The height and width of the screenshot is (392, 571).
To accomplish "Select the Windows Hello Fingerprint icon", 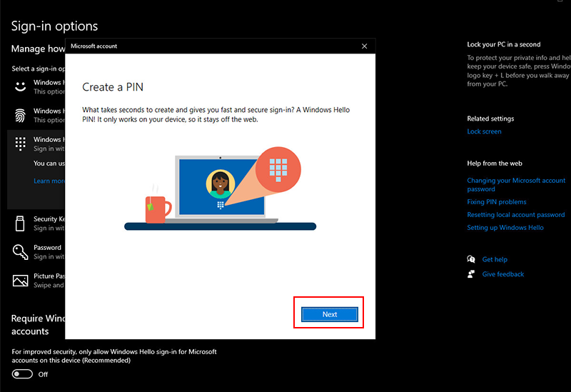I will pyautogui.click(x=21, y=115).
